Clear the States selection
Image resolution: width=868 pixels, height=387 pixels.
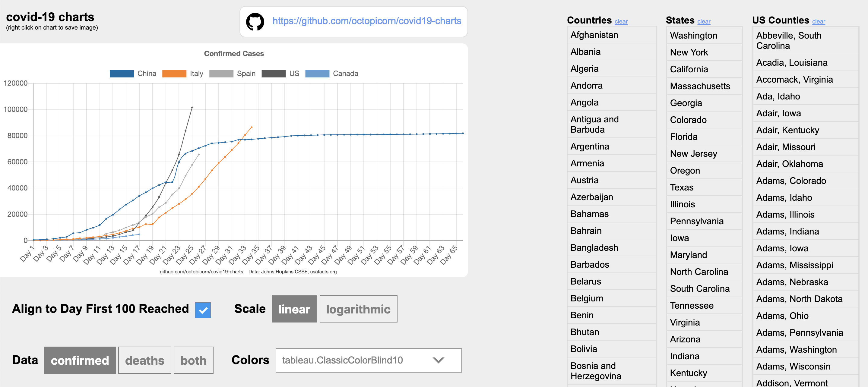pos(704,22)
